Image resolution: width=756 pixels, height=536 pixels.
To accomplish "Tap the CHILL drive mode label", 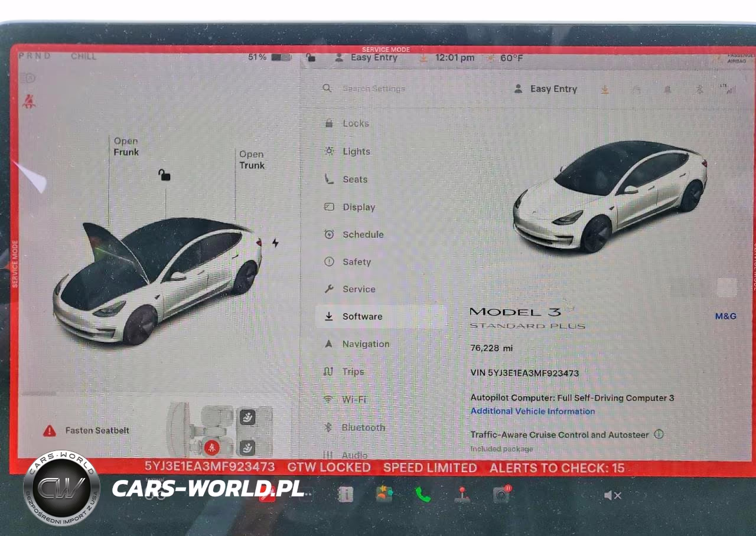I will (83, 57).
